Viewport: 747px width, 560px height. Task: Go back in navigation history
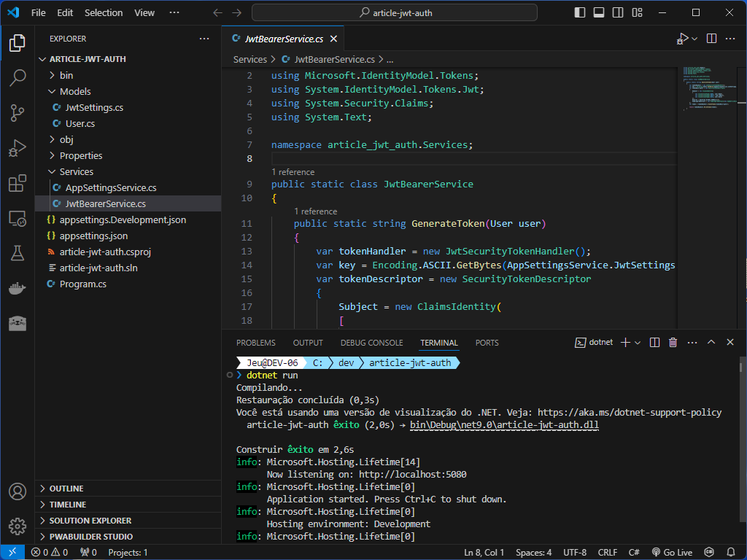[217, 13]
